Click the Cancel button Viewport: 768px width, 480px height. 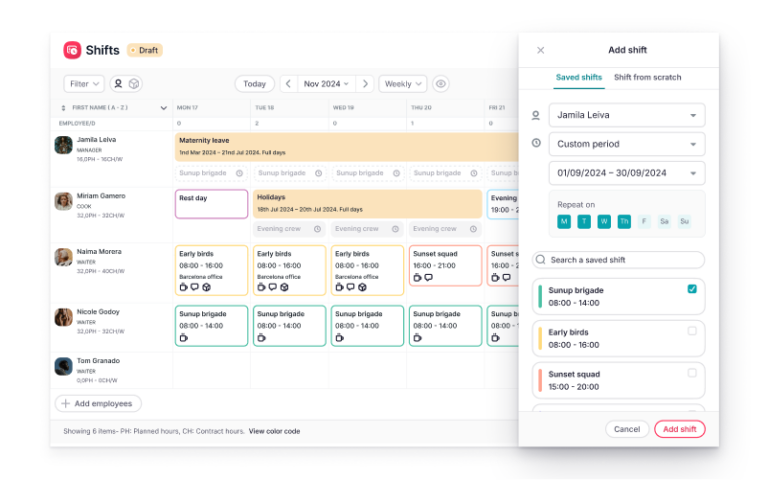point(627,429)
